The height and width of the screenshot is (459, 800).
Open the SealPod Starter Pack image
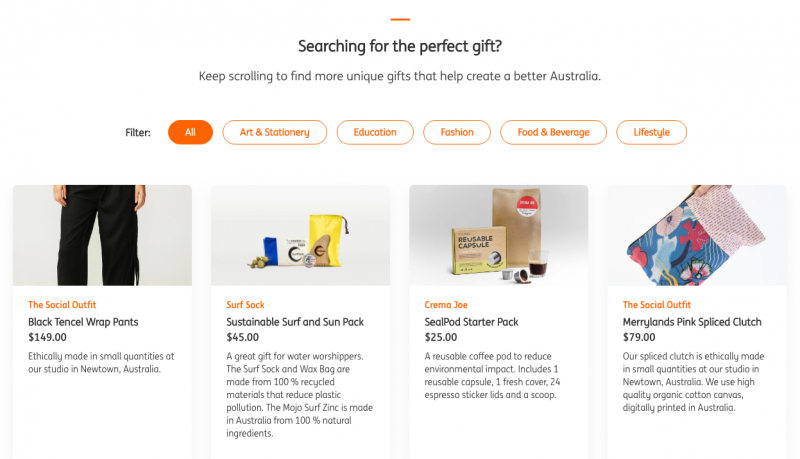pyautogui.click(x=498, y=235)
